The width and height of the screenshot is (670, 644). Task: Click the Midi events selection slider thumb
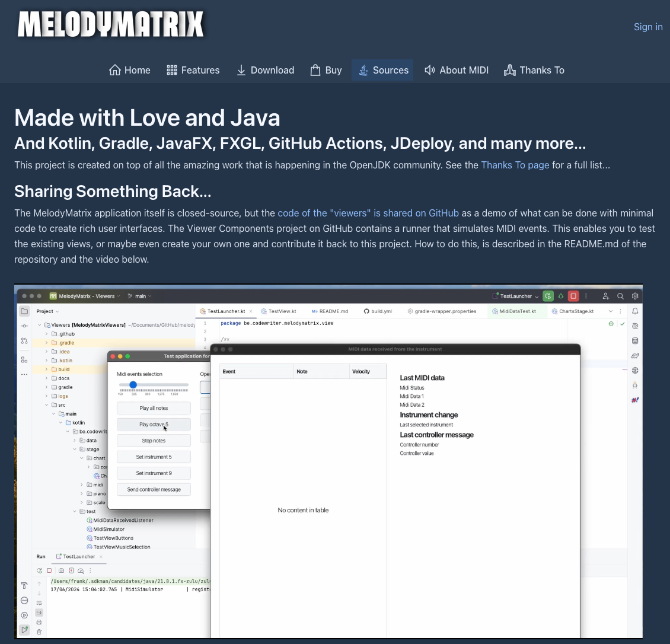point(133,385)
